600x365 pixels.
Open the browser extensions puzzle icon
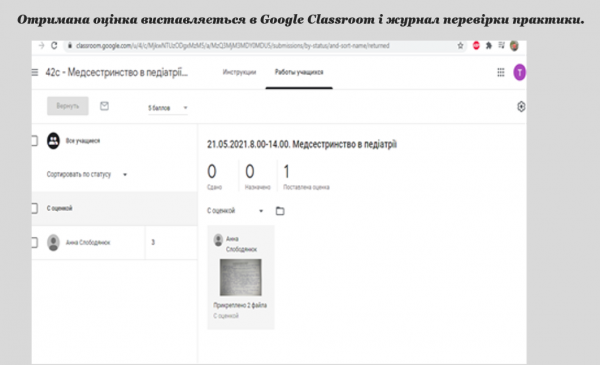point(489,46)
